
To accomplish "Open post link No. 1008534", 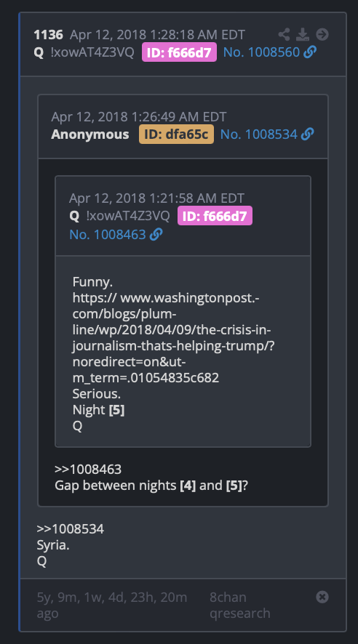I will (259, 134).
